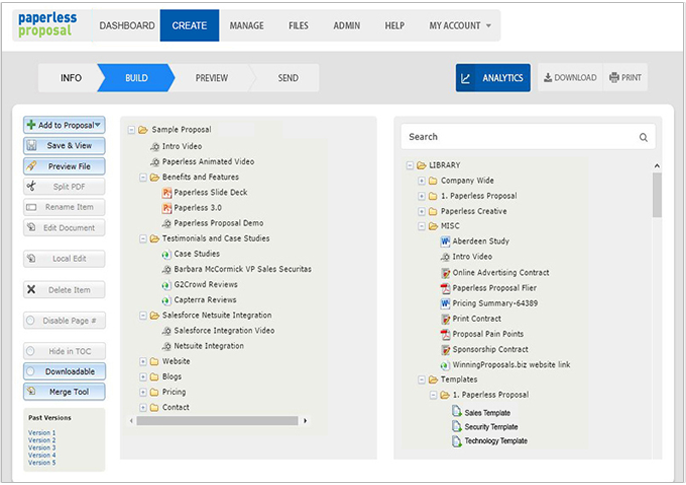The image size is (686, 485).
Task: Expand the Paperless Creative library folder
Action: [421, 212]
